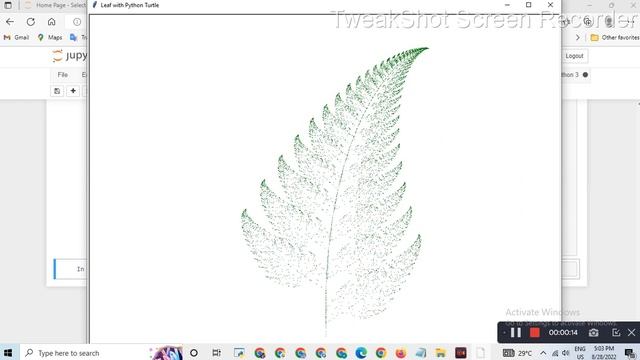The width and height of the screenshot is (640, 360).
Task: Open the dark red recorder app taskbar icon
Action: 461,353
